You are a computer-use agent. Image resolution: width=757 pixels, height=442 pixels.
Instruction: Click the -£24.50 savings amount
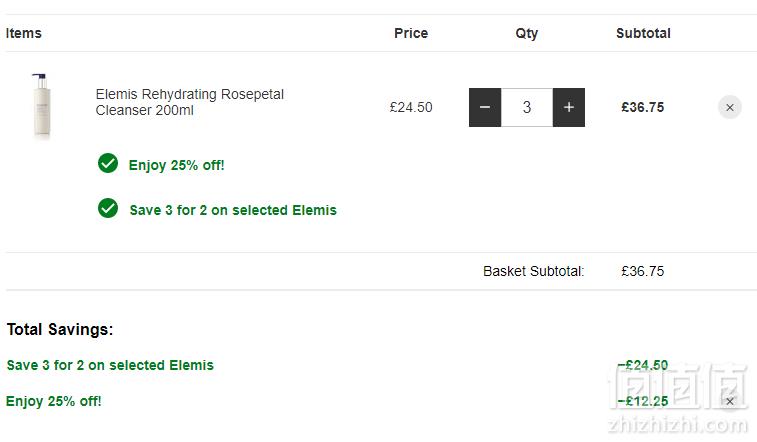[x=643, y=365]
